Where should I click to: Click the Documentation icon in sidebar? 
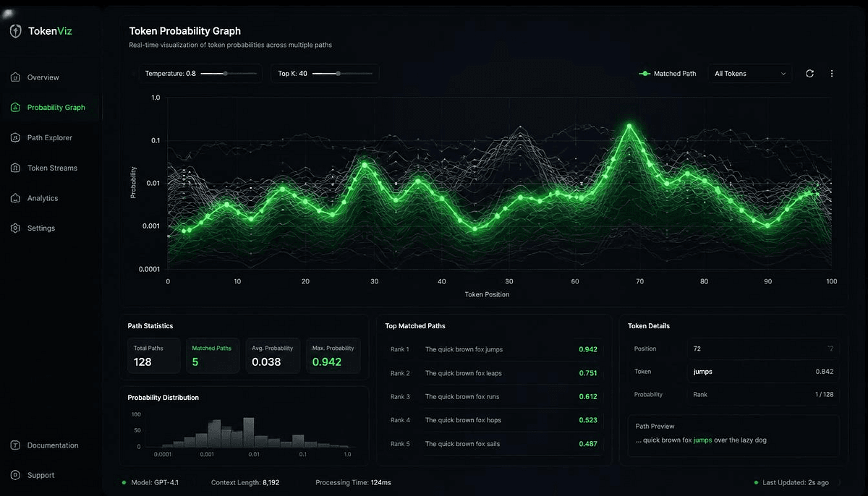[x=15, y=445]
